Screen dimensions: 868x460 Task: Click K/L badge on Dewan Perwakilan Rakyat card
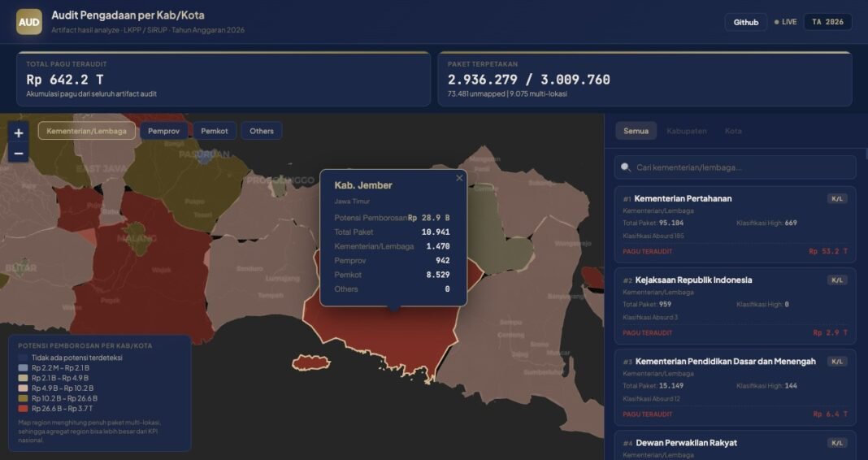[x=837, y=443]
